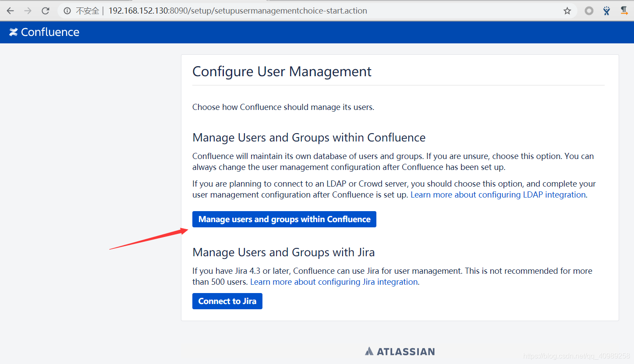Go forward in browser history
634x364 pixels.
(x=28, y=11)
